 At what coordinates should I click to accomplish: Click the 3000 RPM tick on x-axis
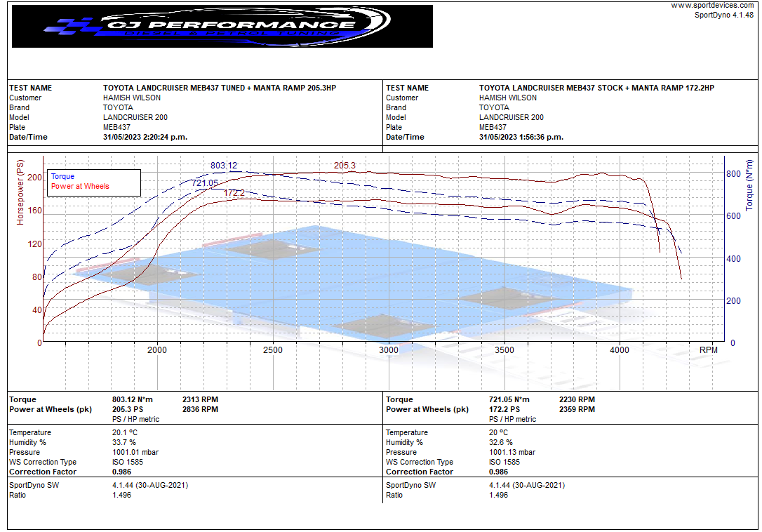pyautogui.click(x=388, y=350)
